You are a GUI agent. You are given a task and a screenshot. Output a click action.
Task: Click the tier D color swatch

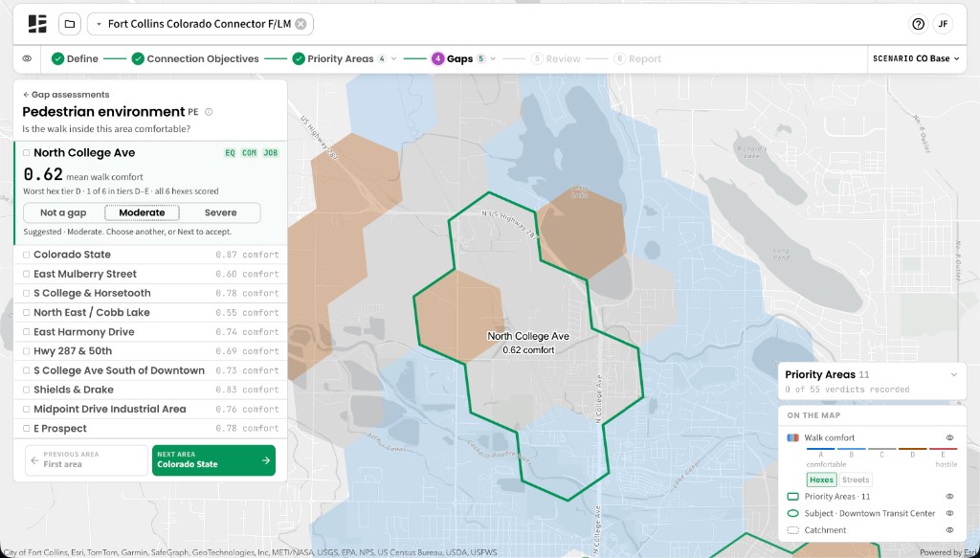(912, 449)
